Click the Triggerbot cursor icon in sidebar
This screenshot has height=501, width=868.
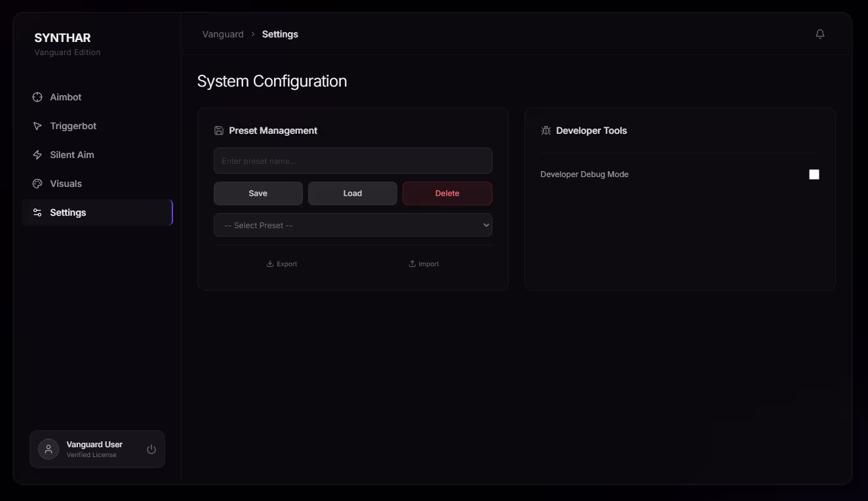tap(37, 126)
